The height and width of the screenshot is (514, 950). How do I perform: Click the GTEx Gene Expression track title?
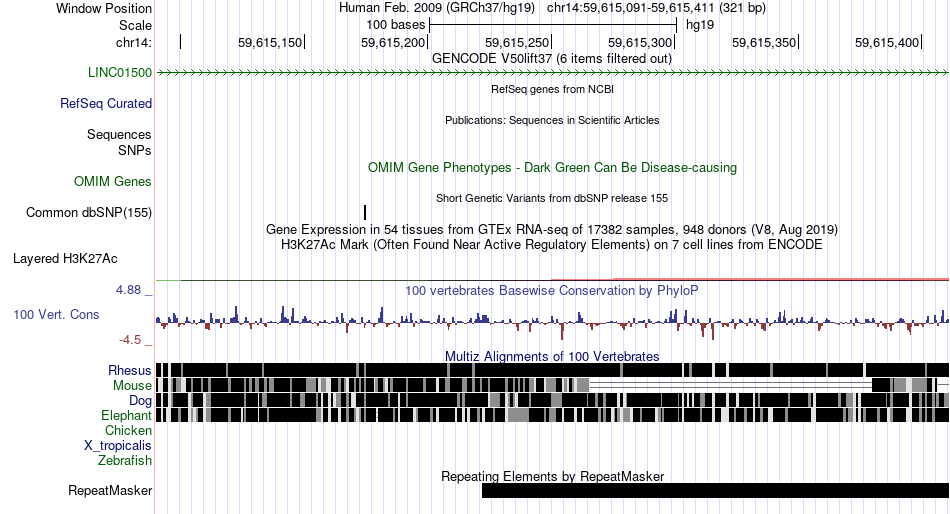coord(552,230)
